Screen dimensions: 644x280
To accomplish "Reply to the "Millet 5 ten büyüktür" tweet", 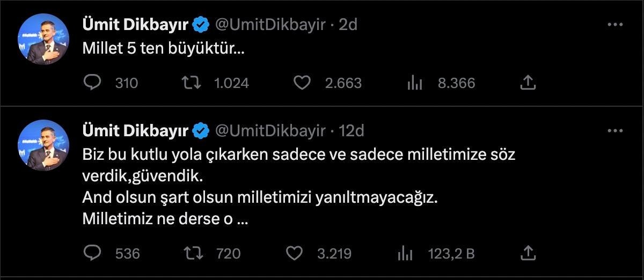I will tap(93, 83).
